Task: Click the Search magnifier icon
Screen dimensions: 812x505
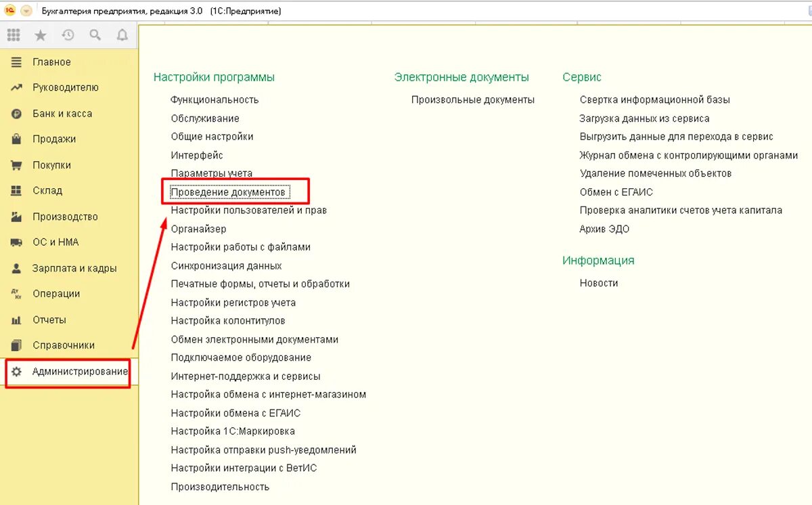Action: pyautogui.click(x=95, y=35)
